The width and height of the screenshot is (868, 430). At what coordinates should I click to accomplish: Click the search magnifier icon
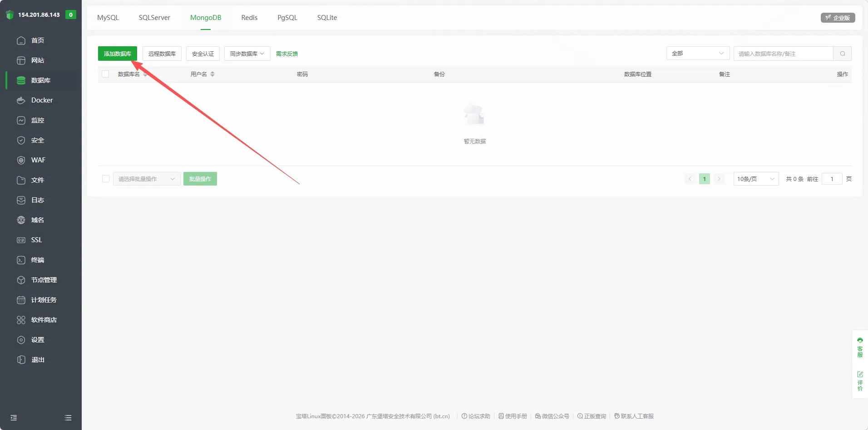tap(842, 54)
